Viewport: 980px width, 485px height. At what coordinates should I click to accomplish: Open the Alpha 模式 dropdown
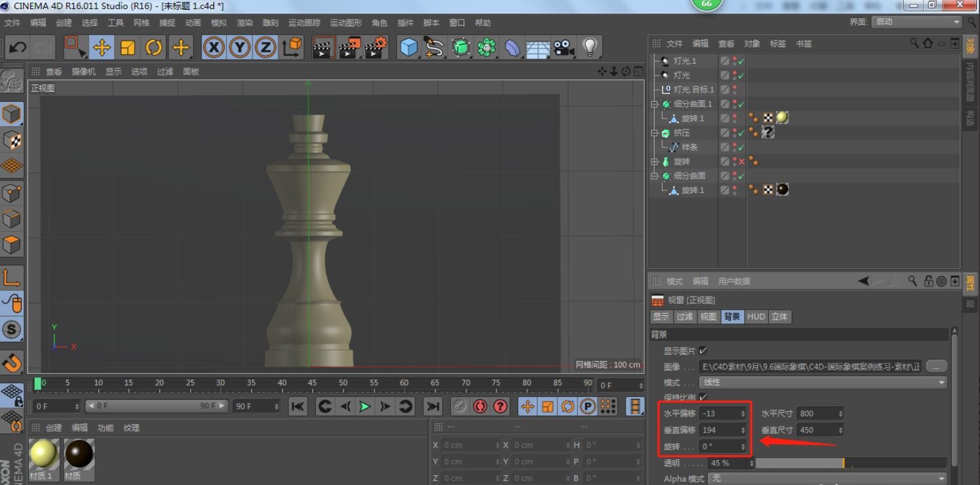tap(828, 478)
